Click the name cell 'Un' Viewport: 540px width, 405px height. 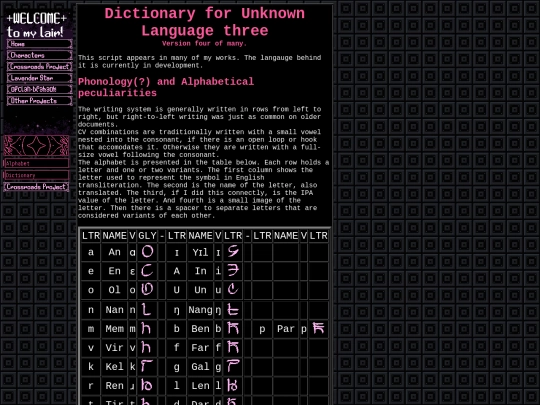coord(200,290)
